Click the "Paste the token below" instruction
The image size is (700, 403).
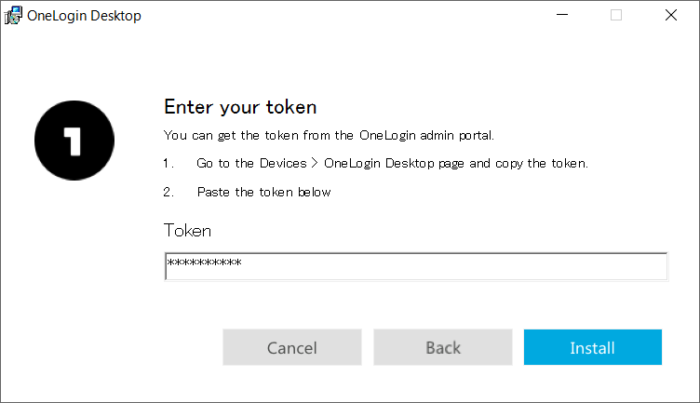pos(263,192)
